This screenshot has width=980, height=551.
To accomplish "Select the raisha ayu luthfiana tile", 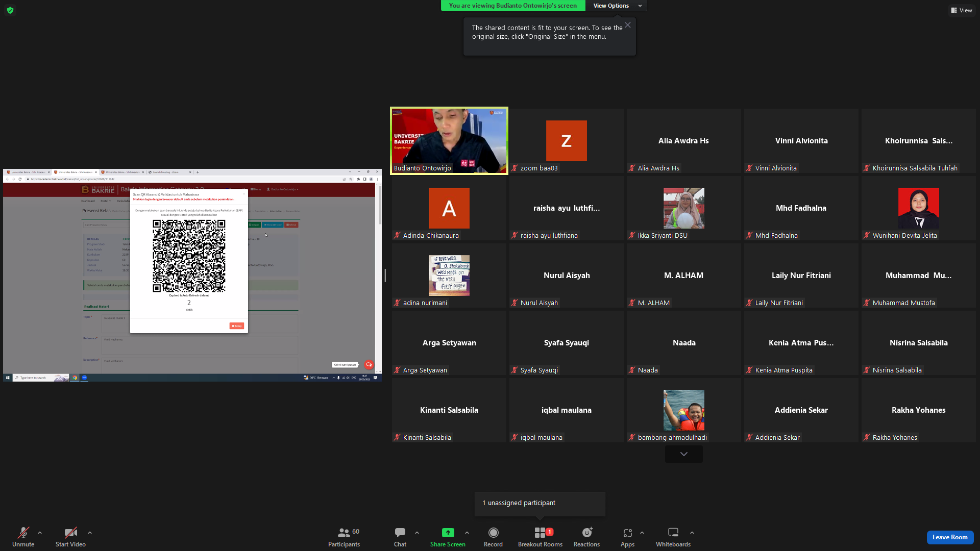I will [567, 208].
